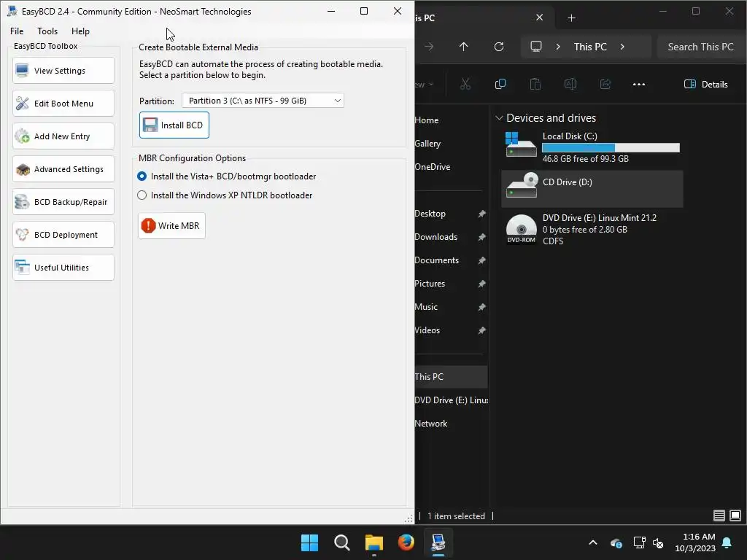Screen dimensions: 747x560
Task: Open Edit Boot Menu section
Action: click(x=63, y=104)
